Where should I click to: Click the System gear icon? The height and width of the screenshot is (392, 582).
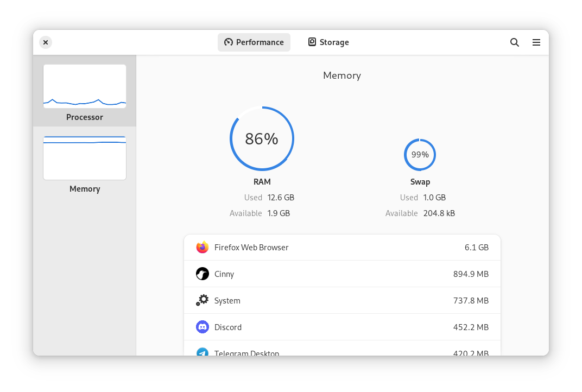[203, 300]
